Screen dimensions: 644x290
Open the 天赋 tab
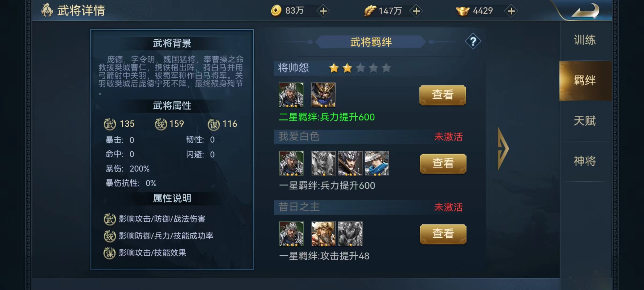(x=585, y=121)
